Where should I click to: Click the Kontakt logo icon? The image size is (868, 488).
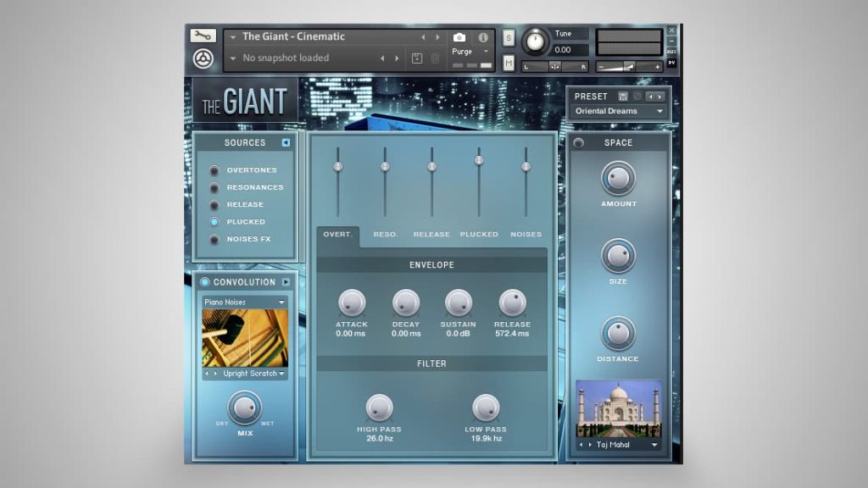pyautogui.click(x=203, y=58)
